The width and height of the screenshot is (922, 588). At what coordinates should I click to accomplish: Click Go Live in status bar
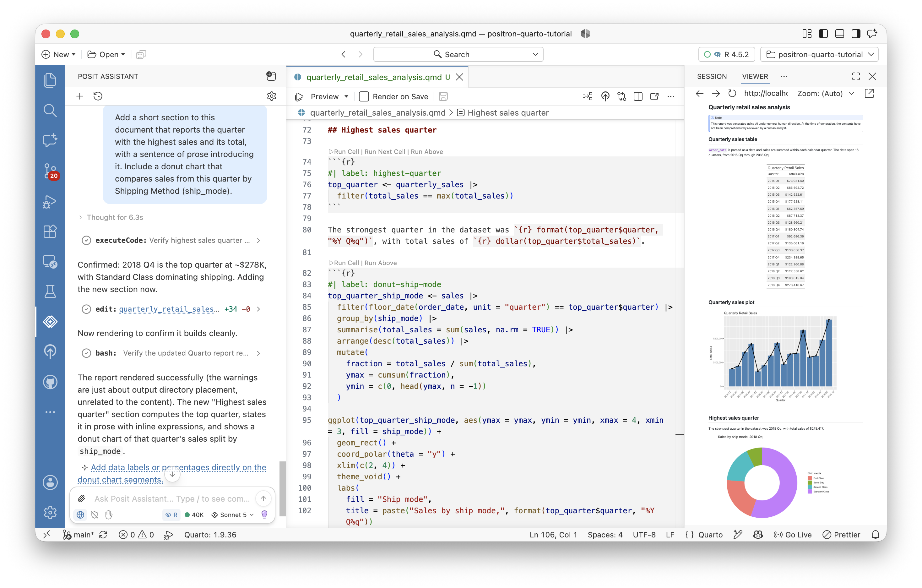point(792,535)
